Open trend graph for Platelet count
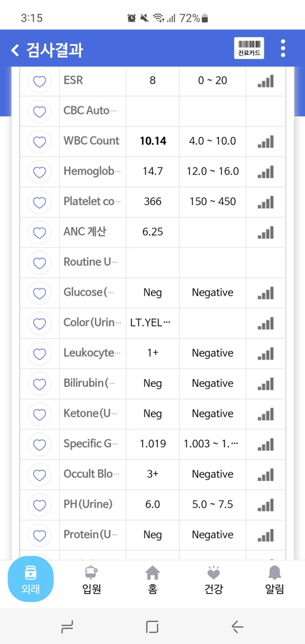 [x=265, y=202]
